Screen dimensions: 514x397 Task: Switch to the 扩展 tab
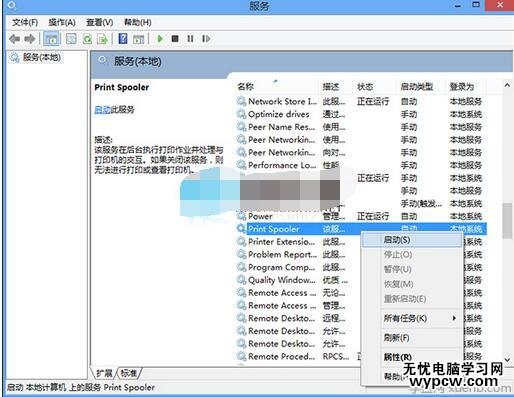coord(104,373)
